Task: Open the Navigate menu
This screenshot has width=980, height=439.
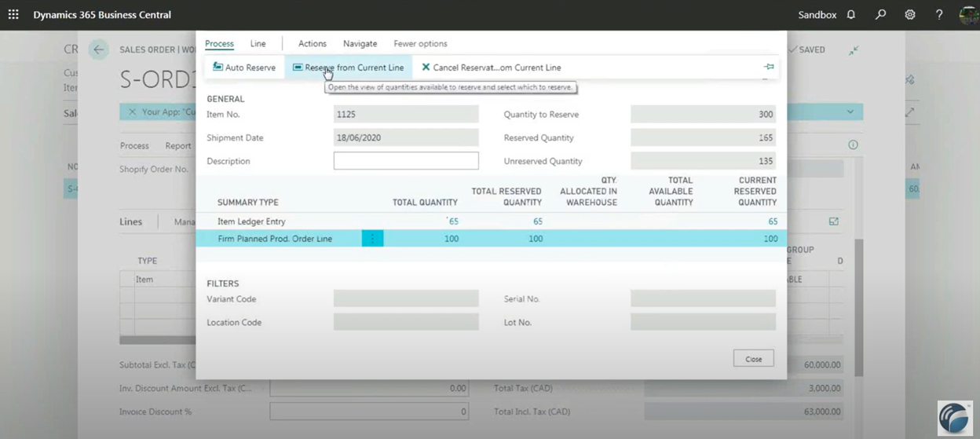Action: (x=360, y=44)
